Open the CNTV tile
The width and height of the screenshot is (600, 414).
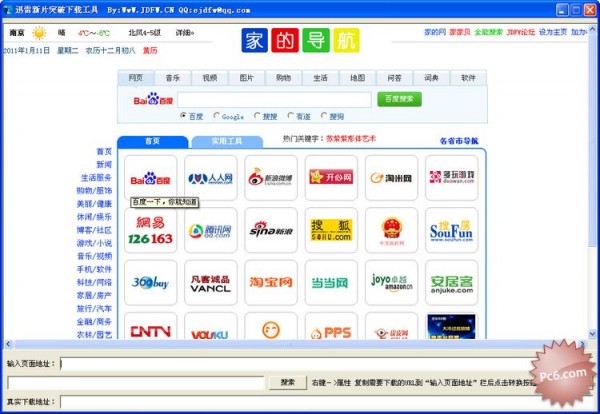pos(151,326)
